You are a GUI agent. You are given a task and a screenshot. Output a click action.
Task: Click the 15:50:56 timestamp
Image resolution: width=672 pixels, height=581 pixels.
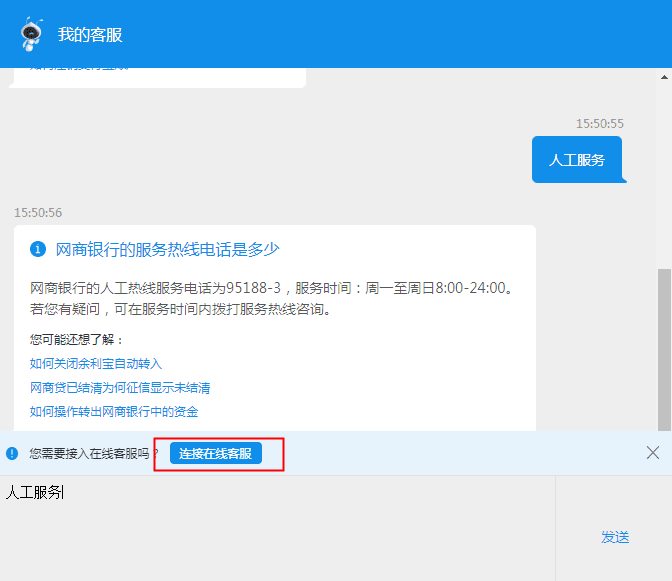click(38, 213)
